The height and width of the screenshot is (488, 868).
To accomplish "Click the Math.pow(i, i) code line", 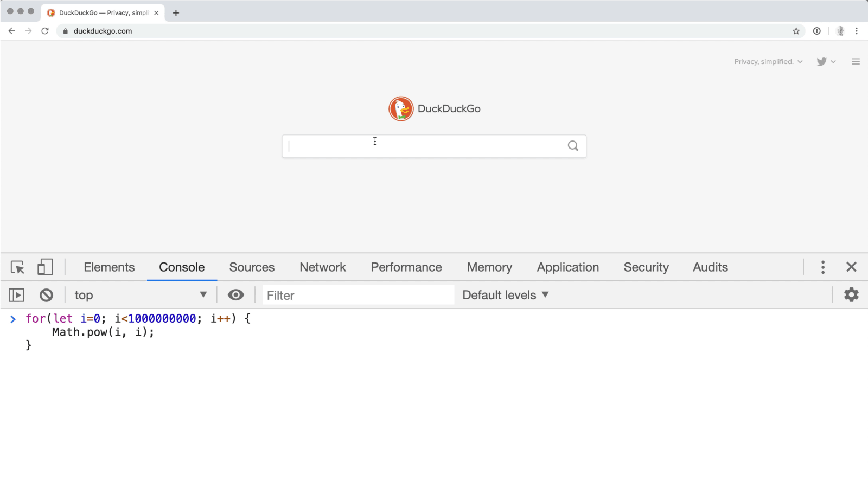I will click(x=103, y=332).
